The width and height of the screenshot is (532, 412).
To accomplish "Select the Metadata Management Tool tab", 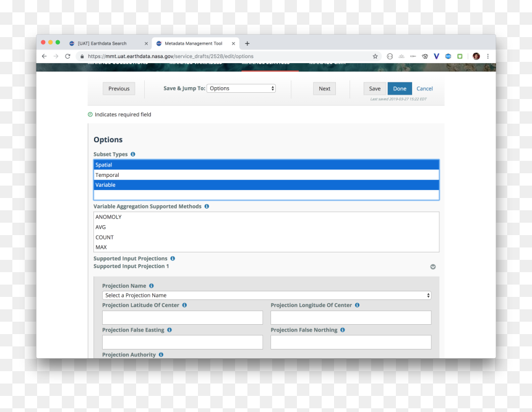I will click(195, 43).
